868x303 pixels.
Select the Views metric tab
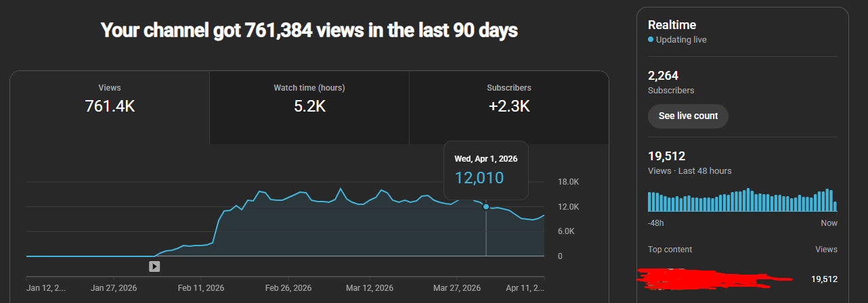[x=110, y=108]
